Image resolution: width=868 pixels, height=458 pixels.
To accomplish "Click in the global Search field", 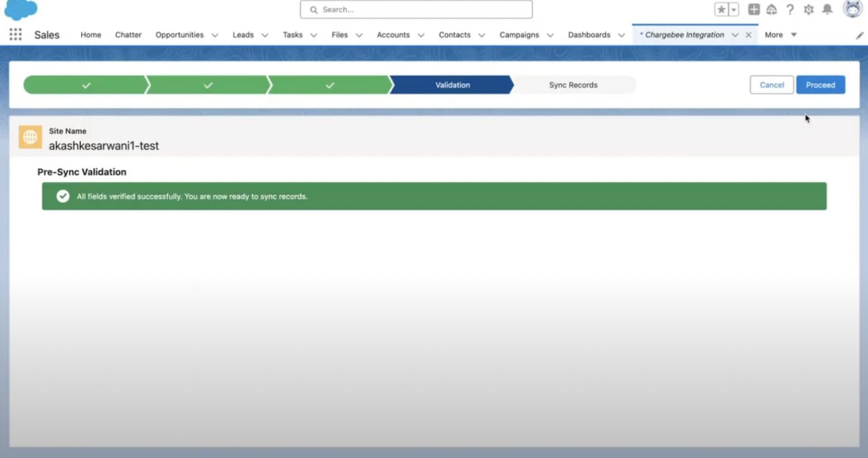I will [416, 9].
